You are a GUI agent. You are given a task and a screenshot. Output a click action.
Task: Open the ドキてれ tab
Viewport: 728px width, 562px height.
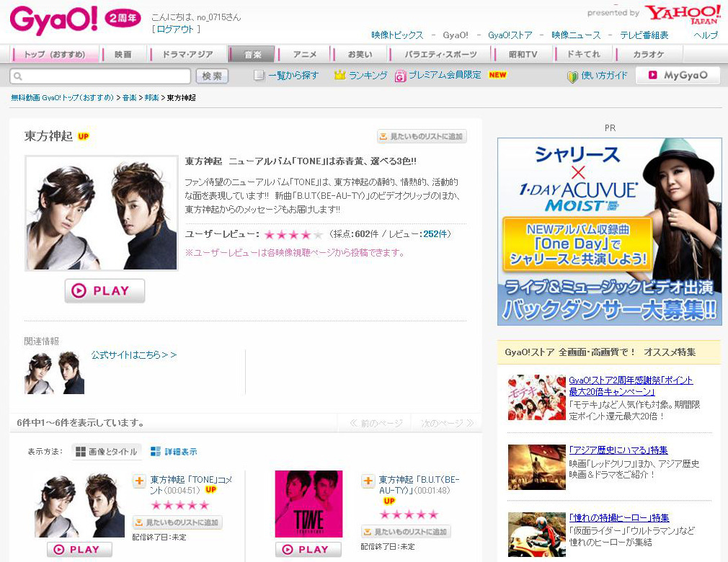point(584,54)
